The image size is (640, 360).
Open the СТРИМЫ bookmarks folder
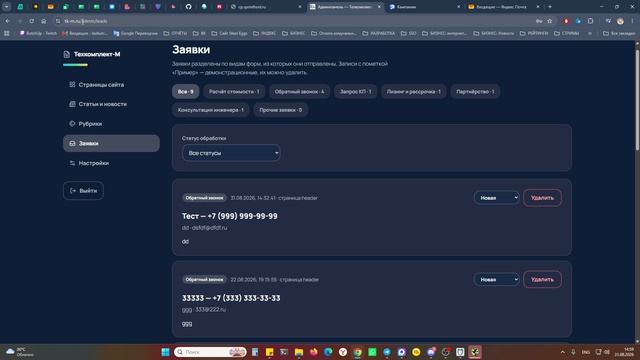(x=567, y=33)
